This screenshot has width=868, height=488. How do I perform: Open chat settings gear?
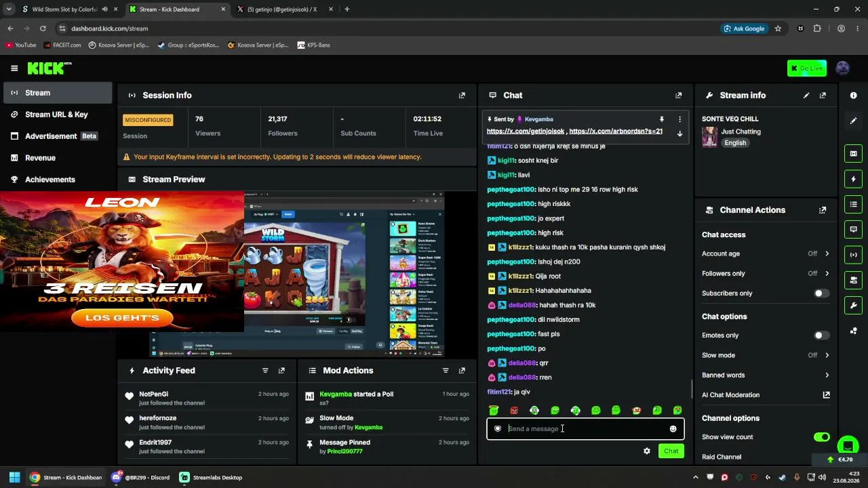point(647,451)
